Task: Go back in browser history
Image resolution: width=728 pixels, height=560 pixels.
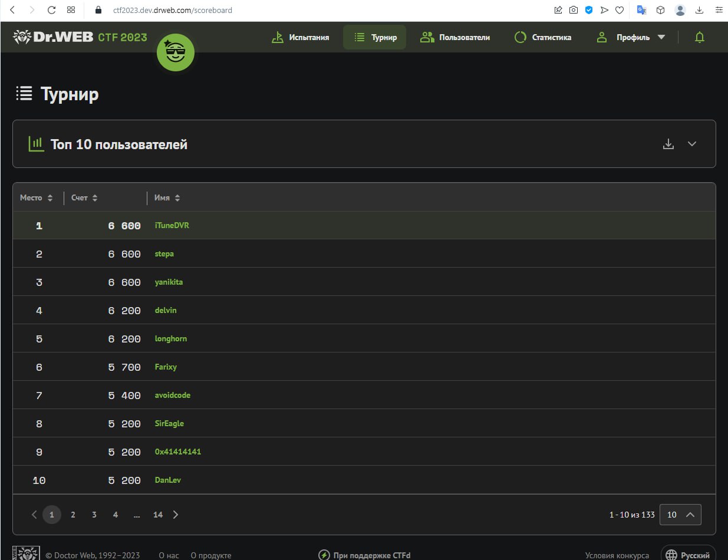Action: 12,10
